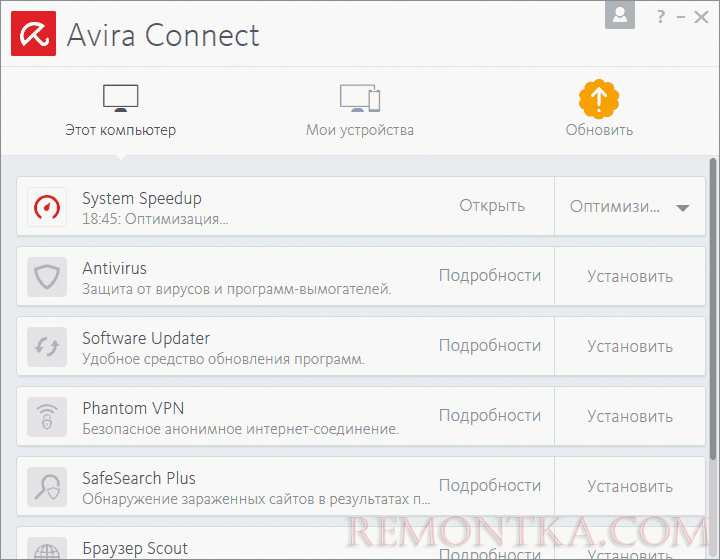Click text Безопасное анонимное интернет-соединение

coord(241,429)
